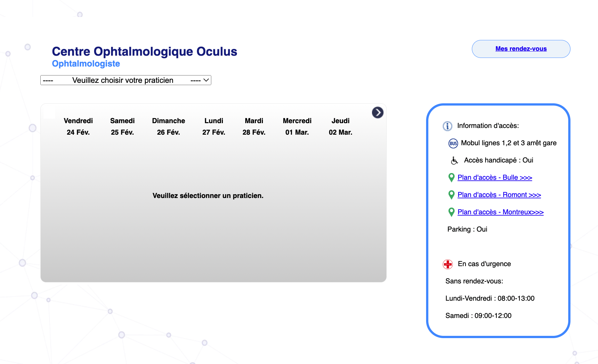Click the green map pin beside Montreux

(451, 212)
